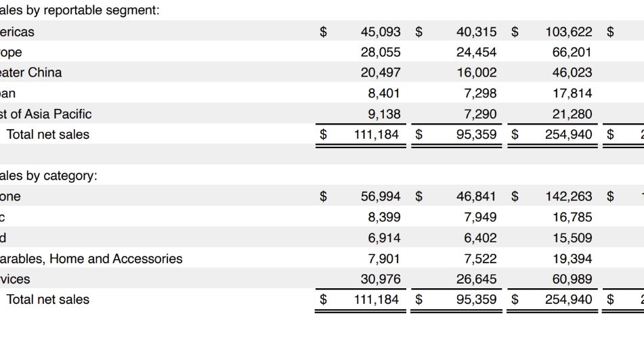Click the 21,280 value in the Asia Pacific row
644x337 pixels.
pos(572,114)
